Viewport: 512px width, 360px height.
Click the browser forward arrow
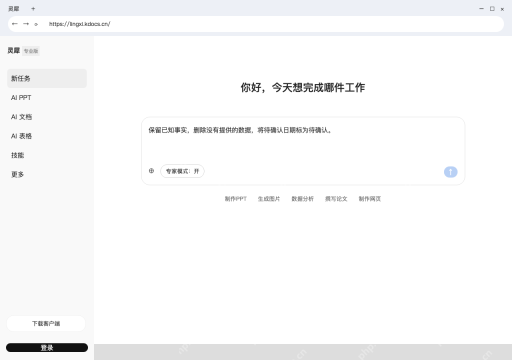(26, 24)
